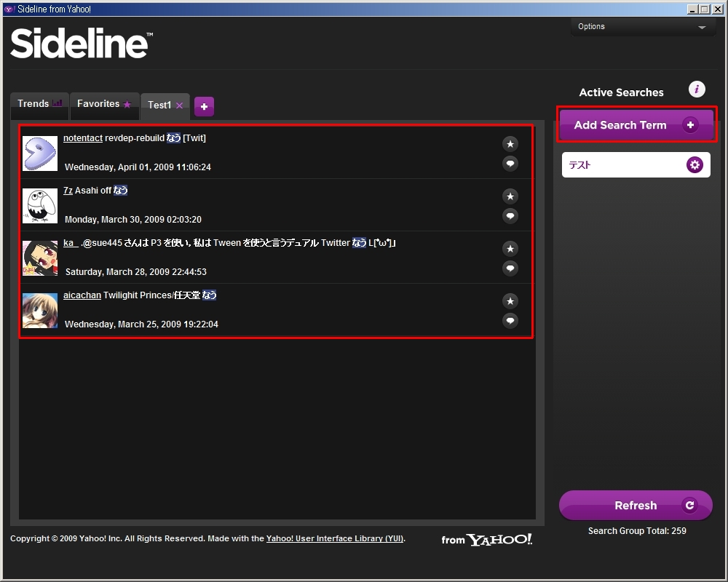This screenshot has height=582, width=728.
Task: Minimize the Sideline window
Action: (693, 9)
